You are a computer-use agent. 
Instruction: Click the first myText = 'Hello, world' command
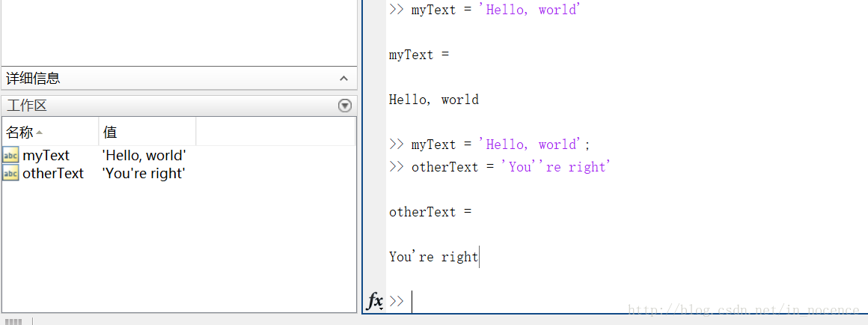495,10
